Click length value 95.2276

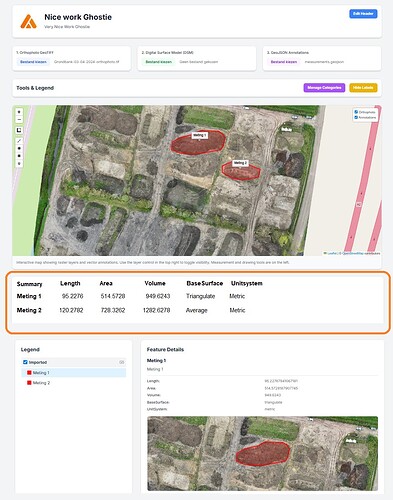[x=72, y=296]
